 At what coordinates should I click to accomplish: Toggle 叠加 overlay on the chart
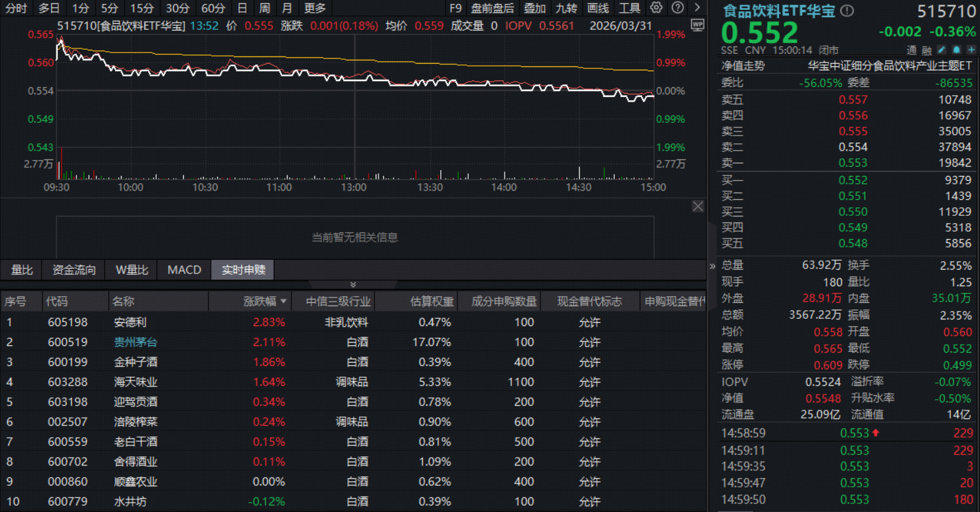pos(534,8)
